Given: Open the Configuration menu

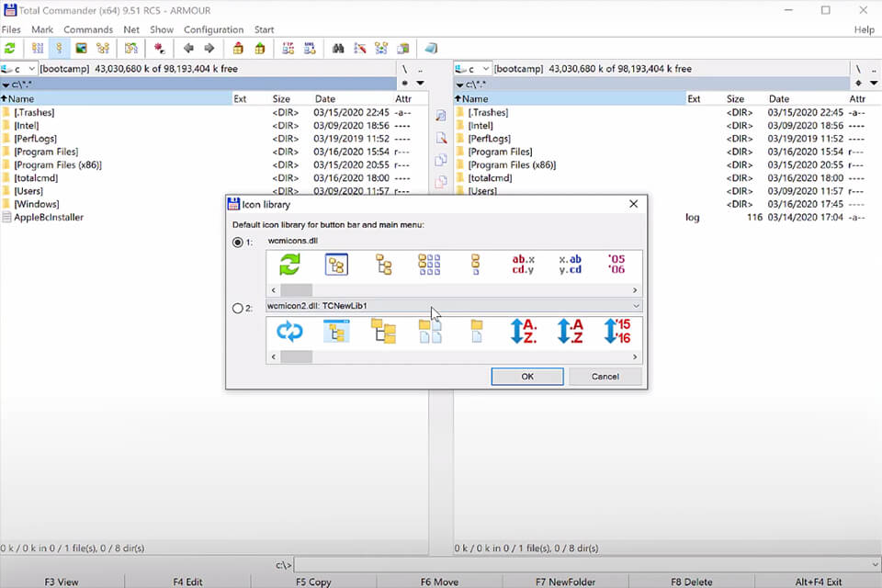Looking at the screenshot, I should tap(213, 28).
